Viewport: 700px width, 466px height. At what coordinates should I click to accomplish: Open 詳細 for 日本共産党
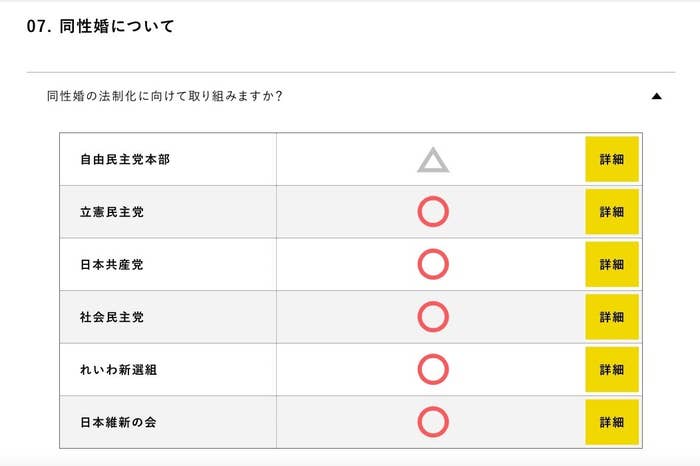point(612,264)
